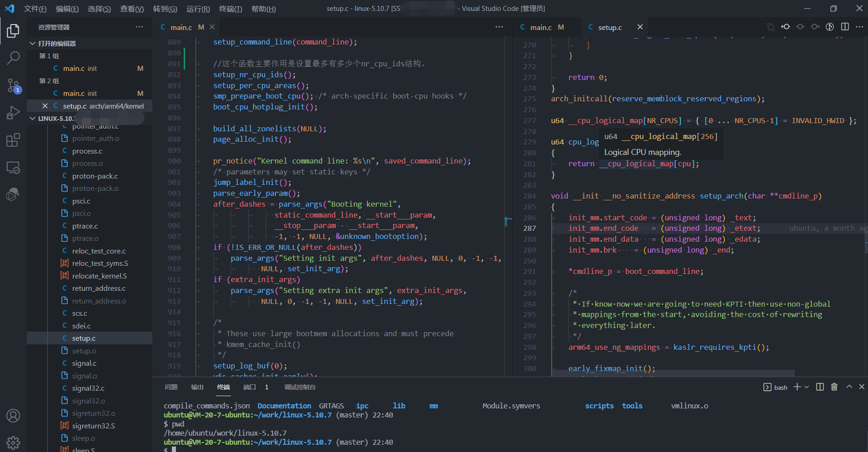Open psci.c in the file tree

pyautogui.click(x=81, y=201)
